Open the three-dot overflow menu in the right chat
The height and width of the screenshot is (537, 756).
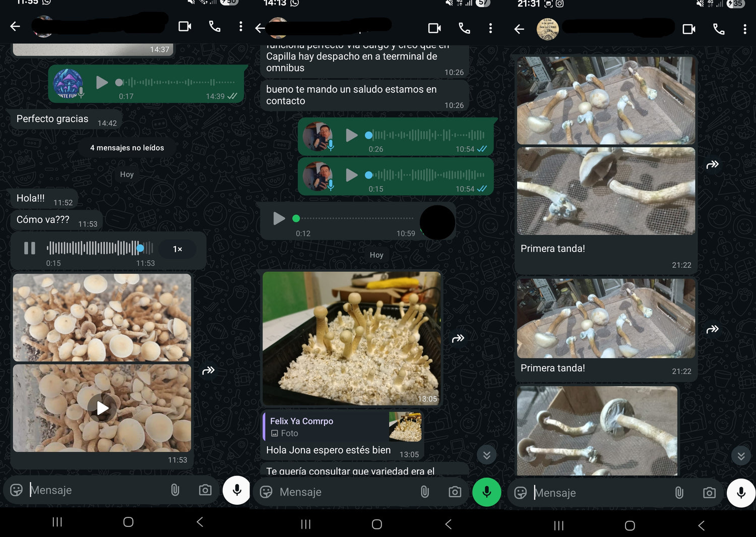[x=744, y=29]
